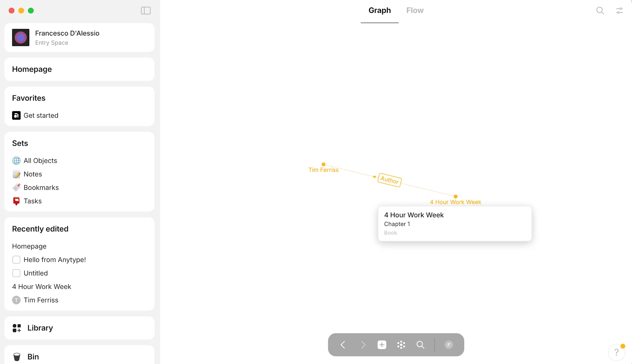Screen dimensions: 632x364
Task: Open Francesco D'Alessio profile avatar
Action: tap(20, 37)
